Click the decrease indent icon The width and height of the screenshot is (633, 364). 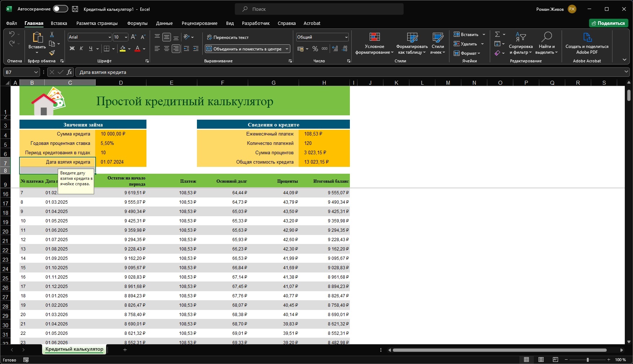pyautogui.click(x=186, y=49)
